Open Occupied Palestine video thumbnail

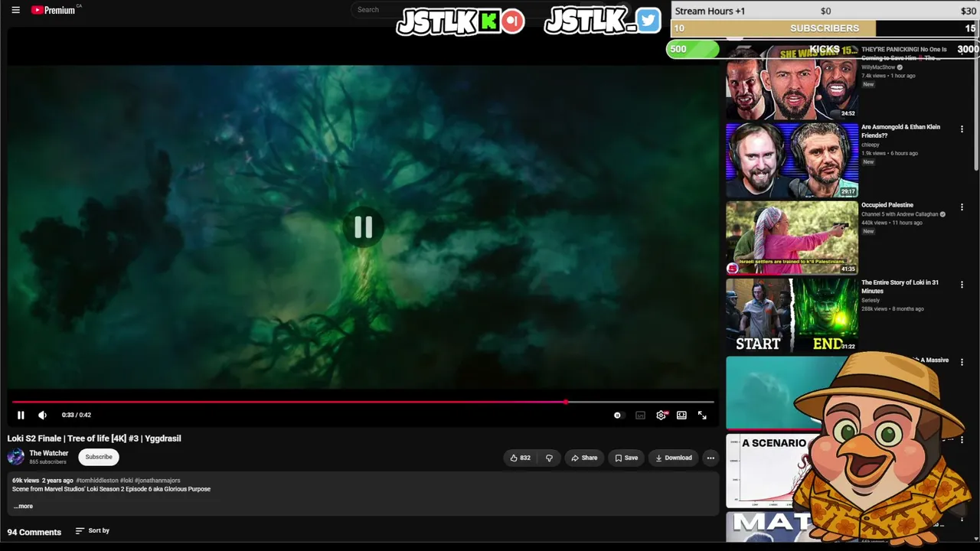792,238
